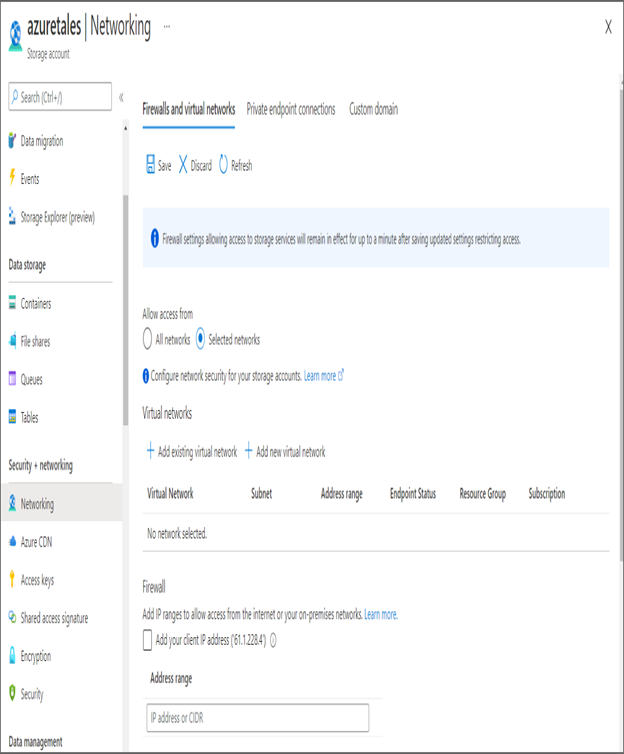Click the Subnet column header
The height and width of the screenshot is (754, 624).
tap(262, 493)
